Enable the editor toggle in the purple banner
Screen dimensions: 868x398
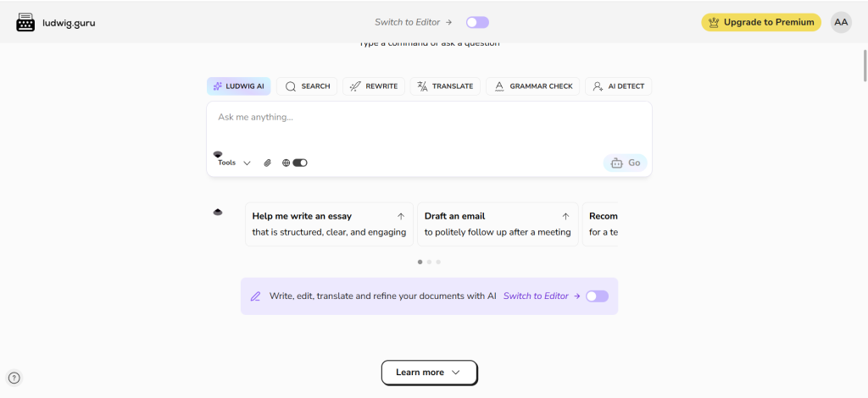(597, 296)
